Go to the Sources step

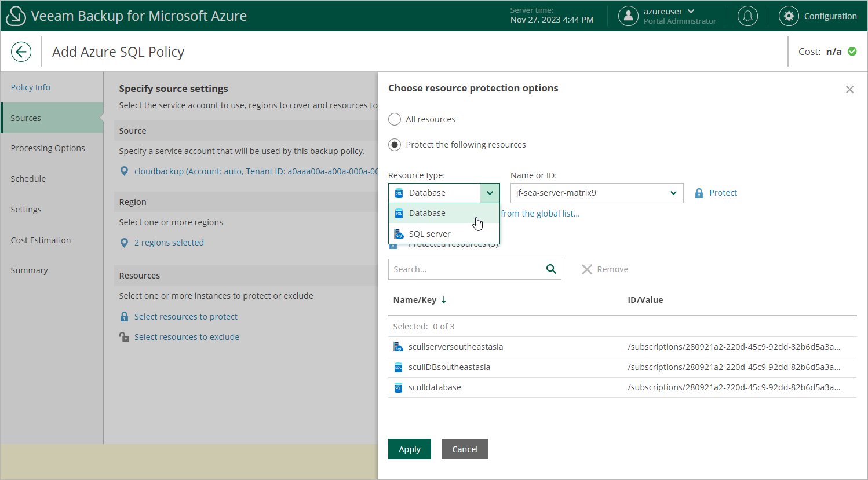(52, 118)
